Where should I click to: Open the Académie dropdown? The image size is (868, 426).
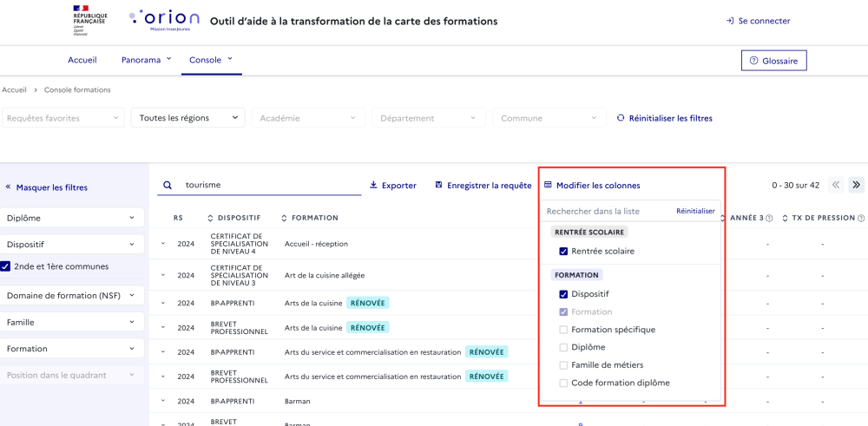308,118
